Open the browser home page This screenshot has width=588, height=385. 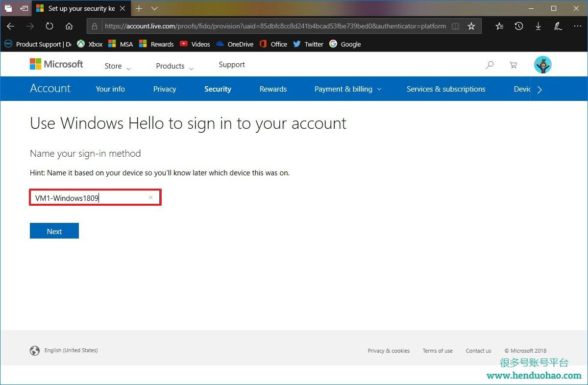(x=69, y=26)
